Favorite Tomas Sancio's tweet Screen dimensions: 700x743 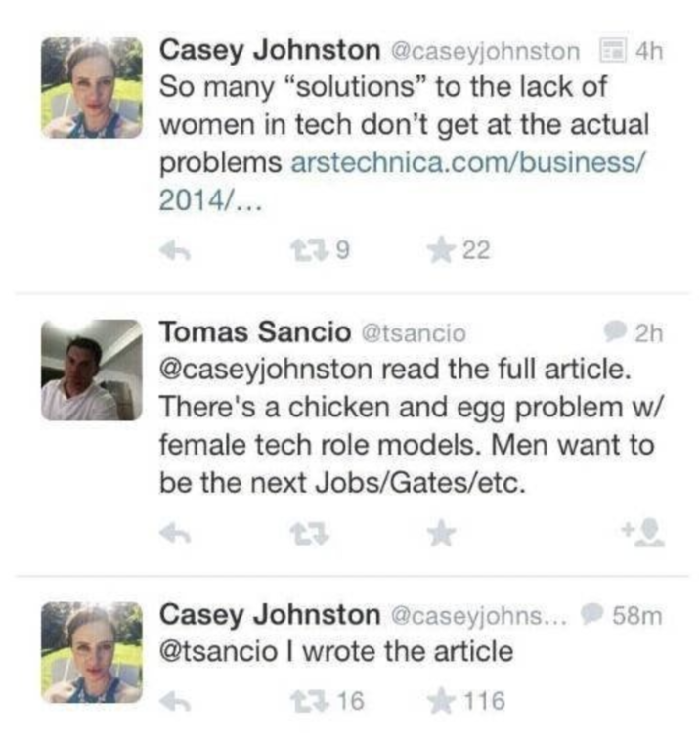(443, 533)
